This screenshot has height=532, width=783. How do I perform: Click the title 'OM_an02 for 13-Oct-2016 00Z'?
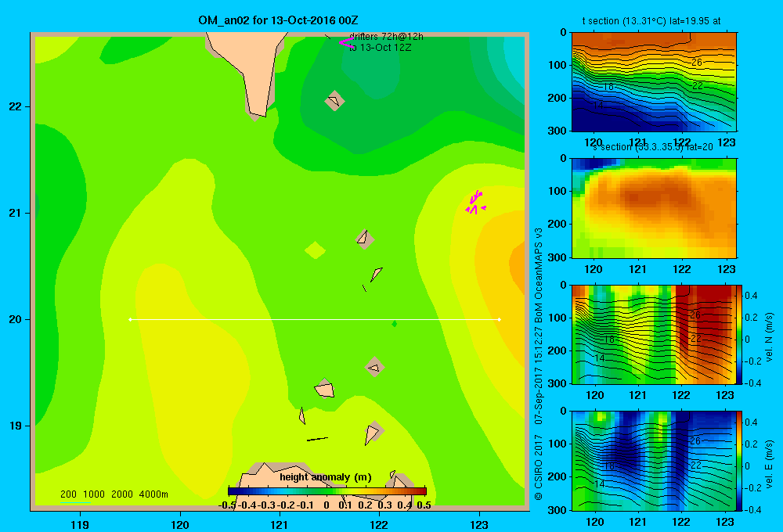click(278, 20)
